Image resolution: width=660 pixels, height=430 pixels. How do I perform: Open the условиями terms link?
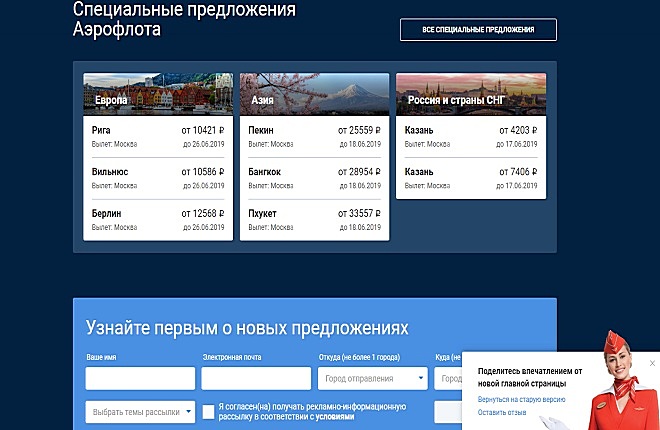click(335, 417)
